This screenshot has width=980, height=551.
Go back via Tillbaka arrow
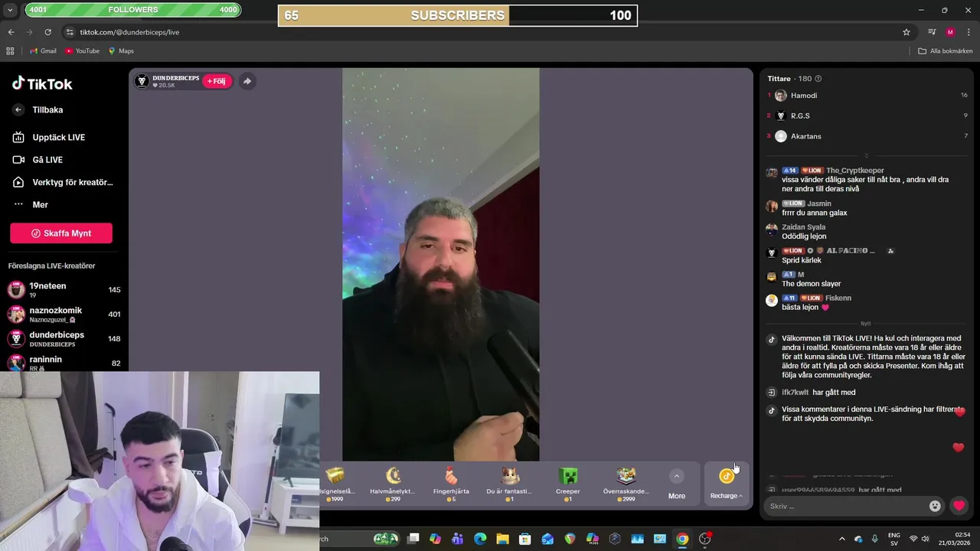coord(18,109)
